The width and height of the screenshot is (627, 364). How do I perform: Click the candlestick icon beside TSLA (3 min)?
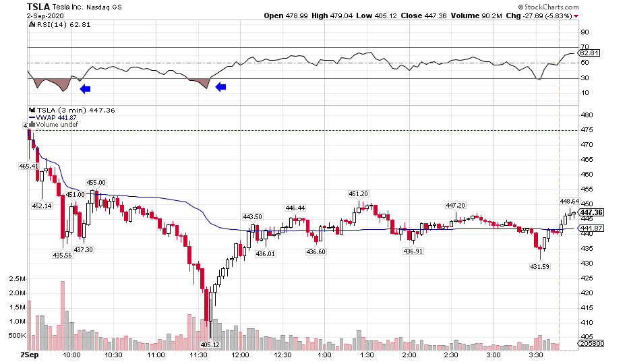pos(32,111)
